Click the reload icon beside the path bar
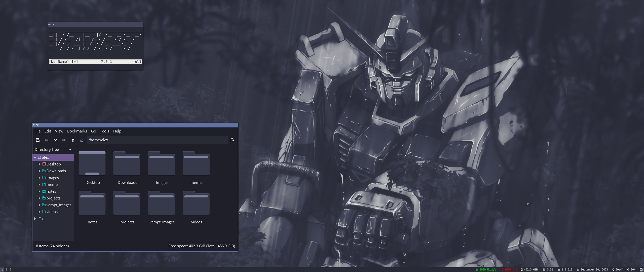The image size is (644, 272). point(232,140)
